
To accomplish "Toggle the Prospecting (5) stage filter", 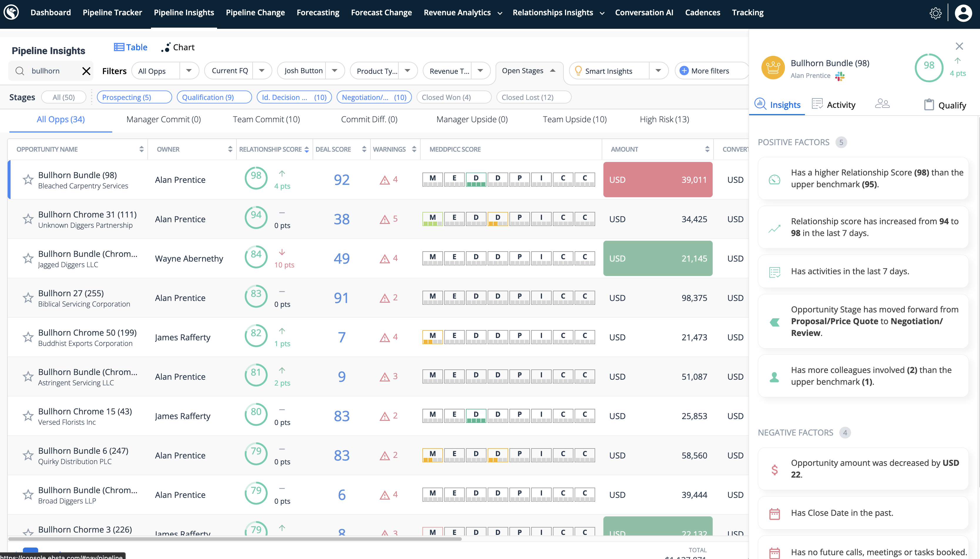I will click(x=134, y=97).
